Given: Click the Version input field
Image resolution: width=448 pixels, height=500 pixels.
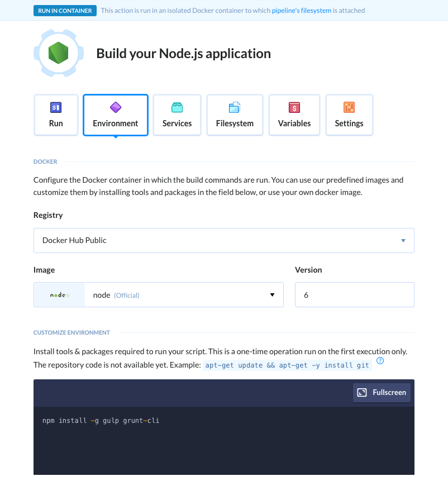Looking at the screenshot, I should (x=355, y=294).
